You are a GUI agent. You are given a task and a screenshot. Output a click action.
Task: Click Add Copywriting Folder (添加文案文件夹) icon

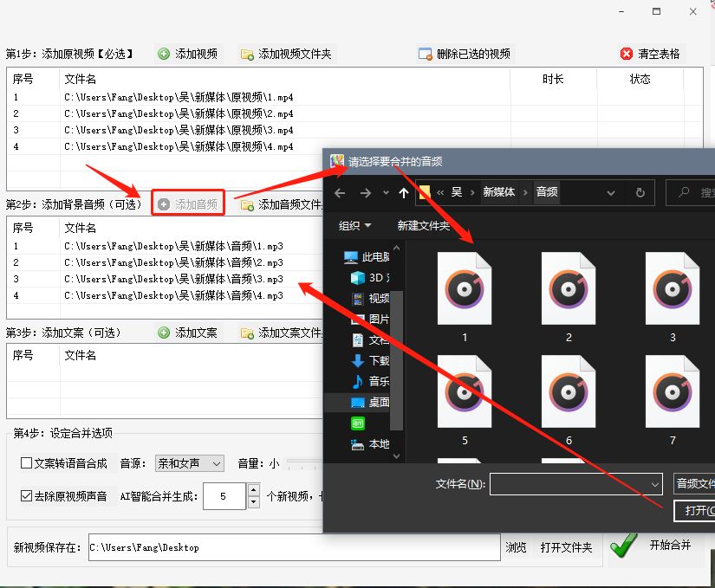tap(247, 334)
